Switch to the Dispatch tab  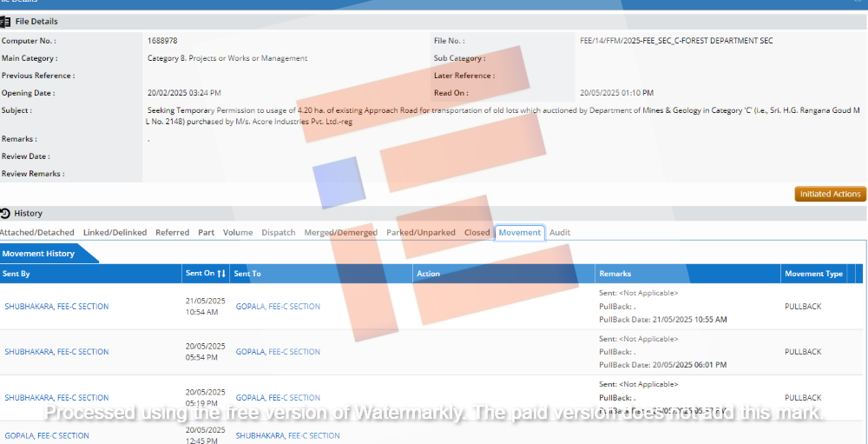(x=278, y=233)
